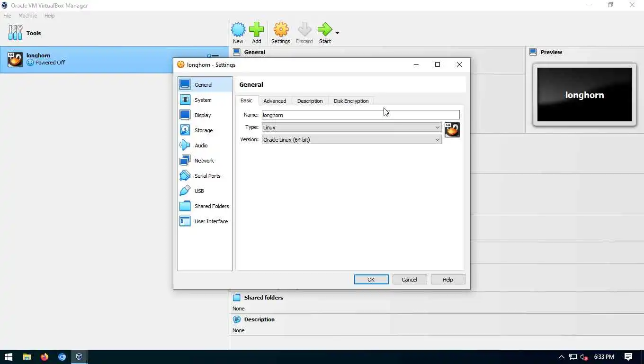The width and height of the screenshot is (644, 364).
Task: Click the longhorn preview thumbnail
Action: point(584,95)
